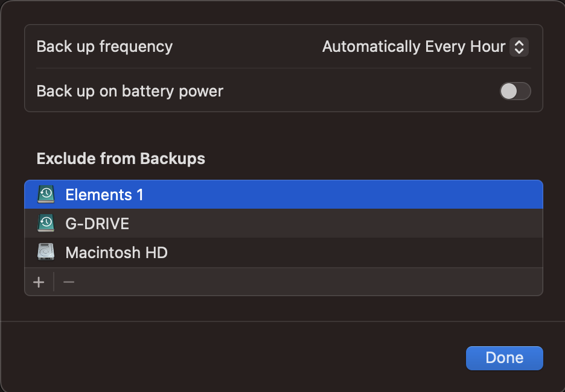
Task: Select the Elements 1 list entry name
Action: tap(104, 195)
